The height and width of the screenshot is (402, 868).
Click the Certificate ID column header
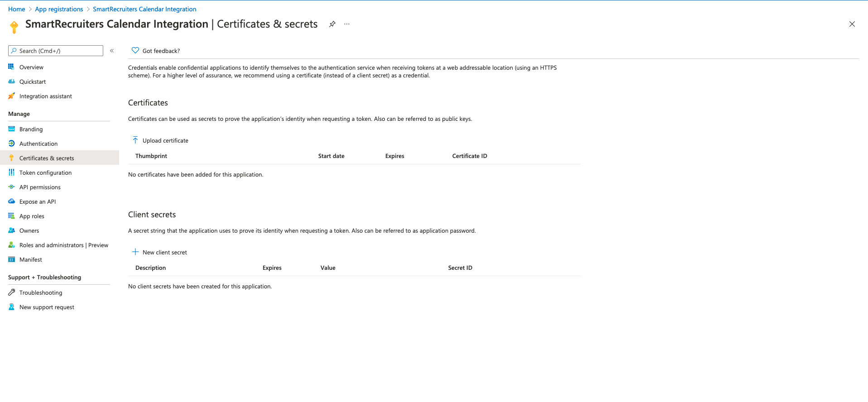(470, 156)
